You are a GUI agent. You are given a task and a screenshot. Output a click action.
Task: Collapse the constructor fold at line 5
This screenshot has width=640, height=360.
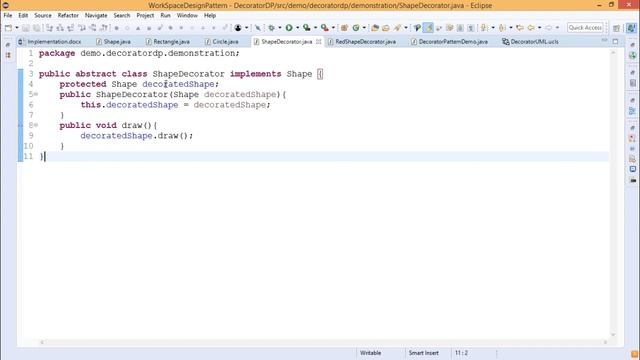(x=36, y=94)
